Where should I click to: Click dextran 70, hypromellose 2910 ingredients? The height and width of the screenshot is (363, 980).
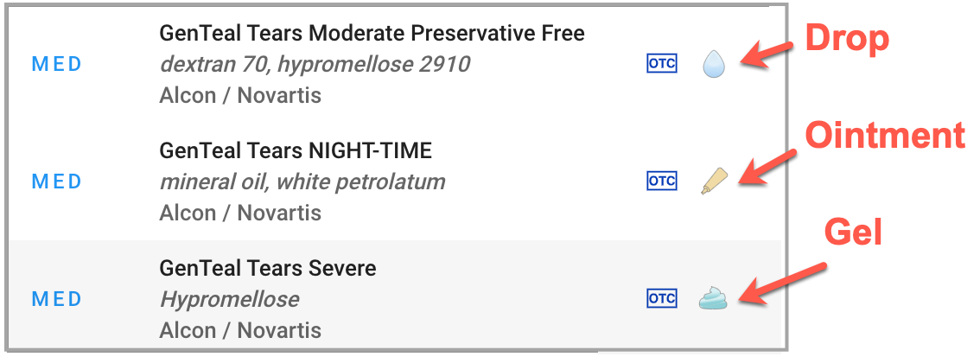[x=315, y=64]
